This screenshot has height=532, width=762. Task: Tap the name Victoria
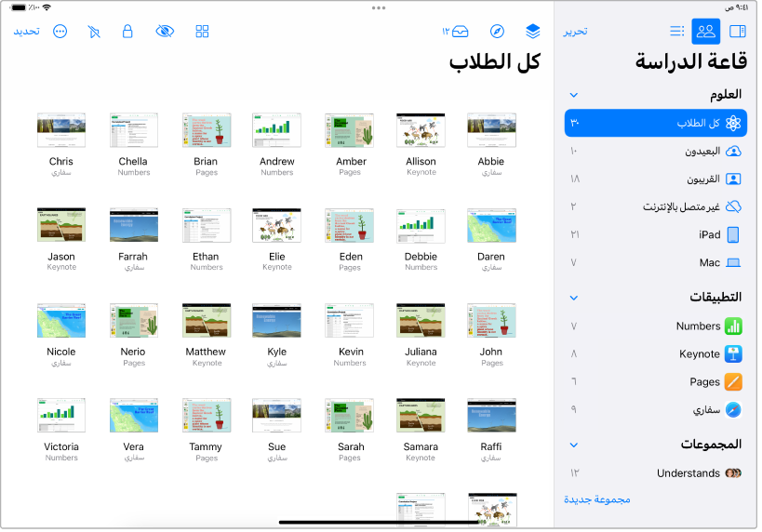pos(61,446)
